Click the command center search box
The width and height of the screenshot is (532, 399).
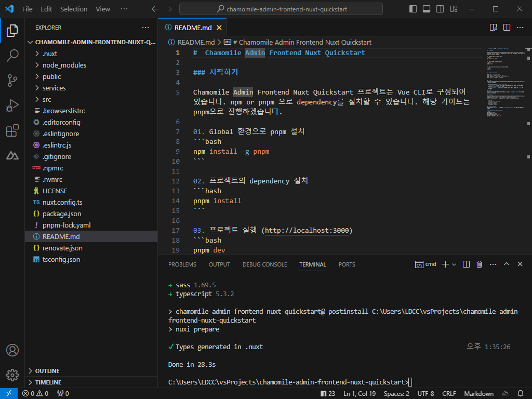281,9
